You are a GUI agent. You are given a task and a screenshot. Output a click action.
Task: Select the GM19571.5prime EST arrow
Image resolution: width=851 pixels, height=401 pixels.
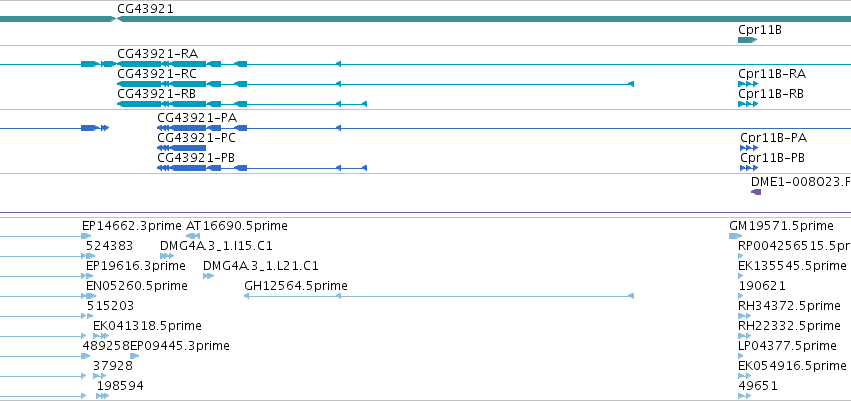pos(735,236)
